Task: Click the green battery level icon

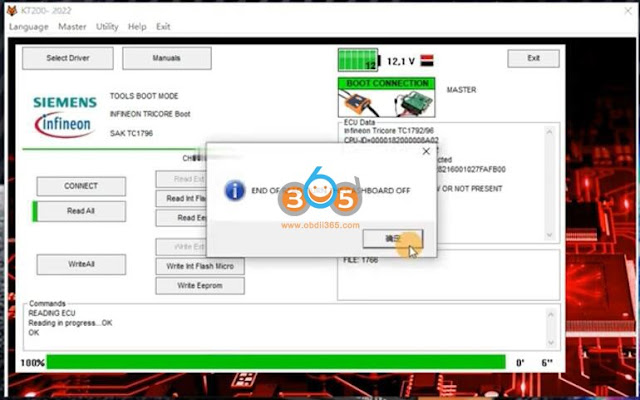Action: click(x=358, y=60)
